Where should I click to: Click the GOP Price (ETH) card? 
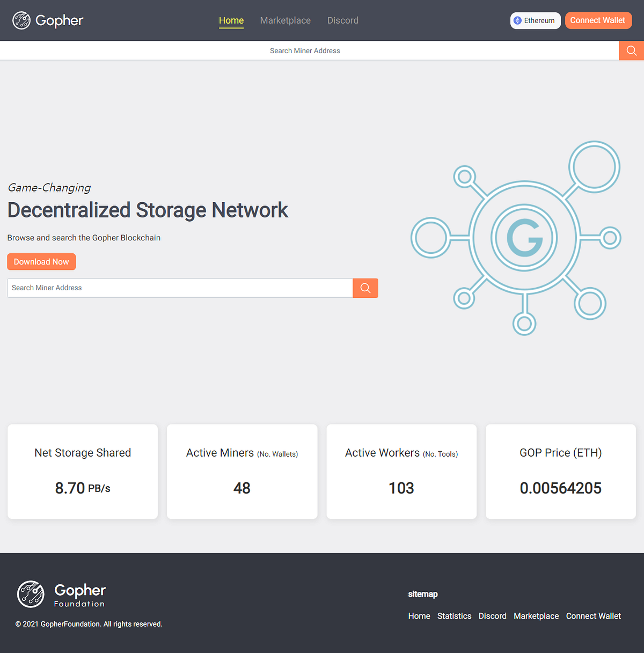tap(560, 472)
